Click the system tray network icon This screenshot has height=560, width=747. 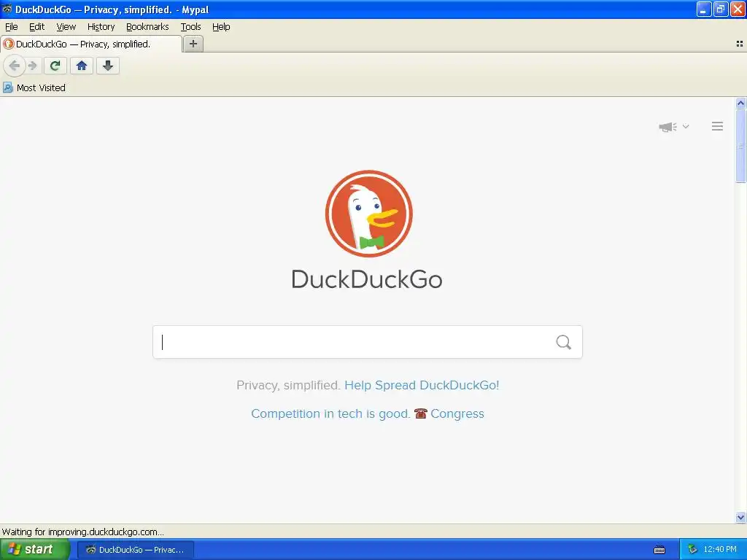tap(693, 550)
